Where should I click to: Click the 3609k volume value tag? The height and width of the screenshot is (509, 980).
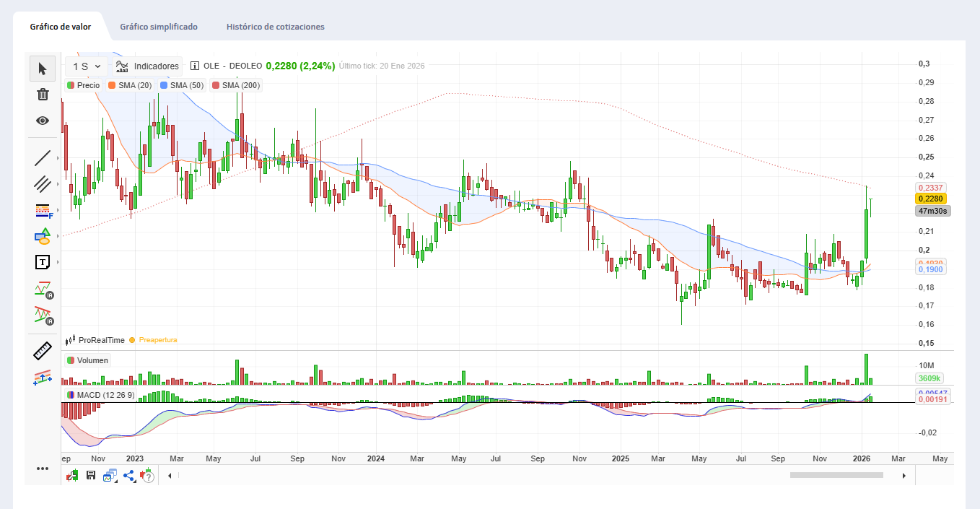929,378
